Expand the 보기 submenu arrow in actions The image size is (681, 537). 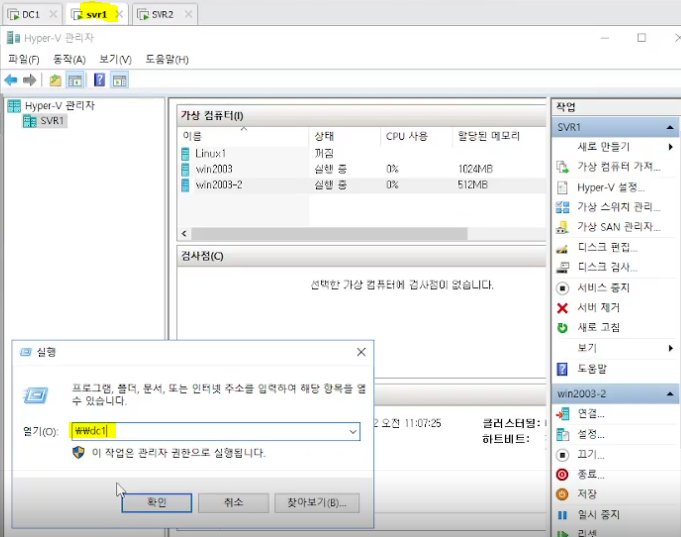point(671,348)
